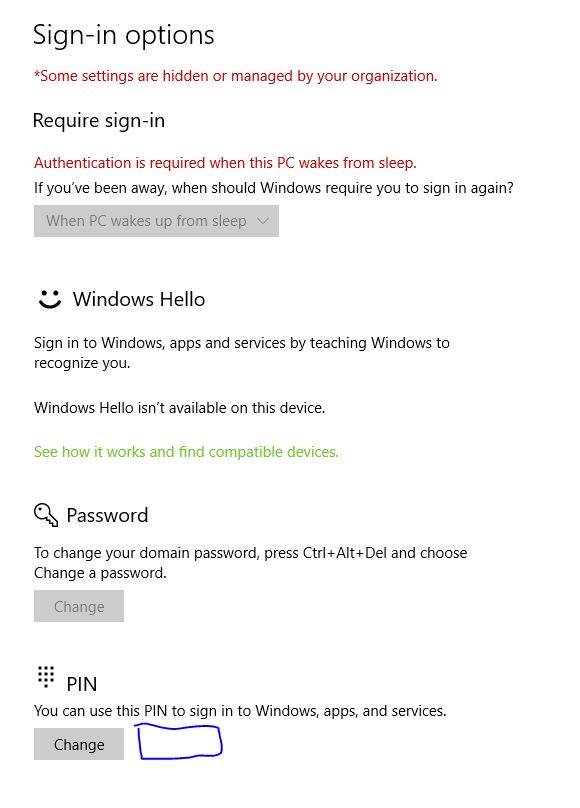Click the 'PIN' section title
The height and width of the screenshot is (808, 580).
82,684
